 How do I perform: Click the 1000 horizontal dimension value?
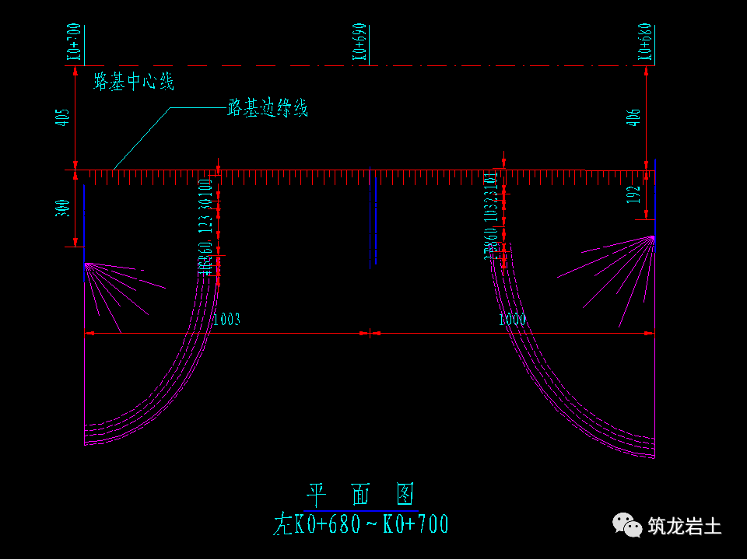click(512, 319)
